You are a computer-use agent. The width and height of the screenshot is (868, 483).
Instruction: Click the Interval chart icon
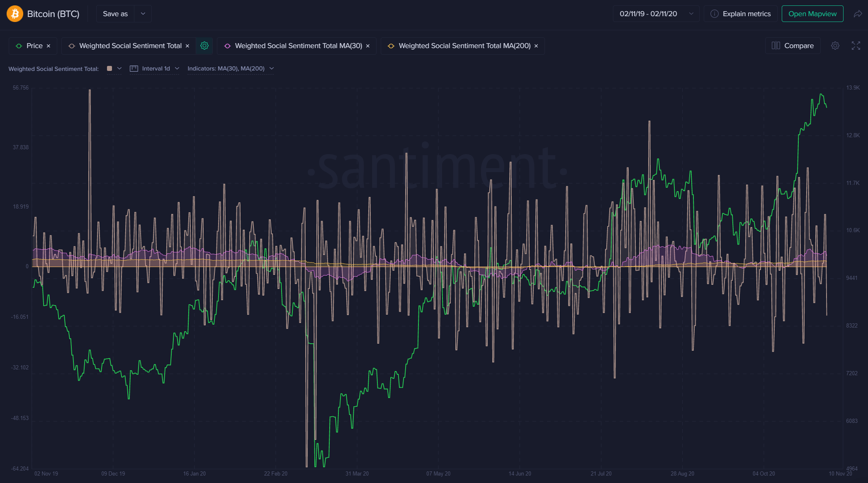coord(134,68)
